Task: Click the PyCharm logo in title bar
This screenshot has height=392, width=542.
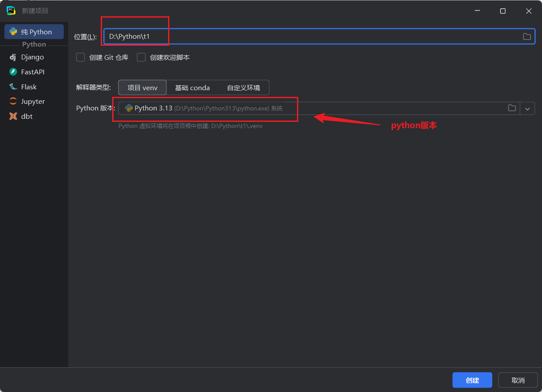Action: 11,11
